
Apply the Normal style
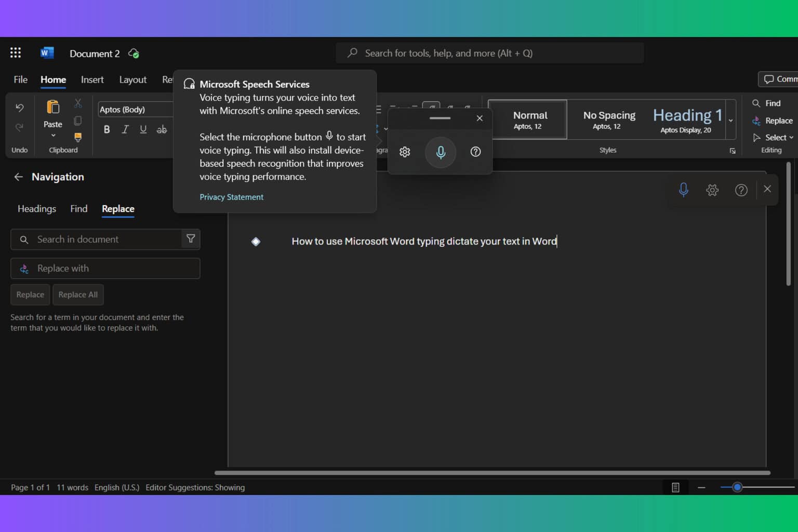pyautogui.click(x=527, y=119)
